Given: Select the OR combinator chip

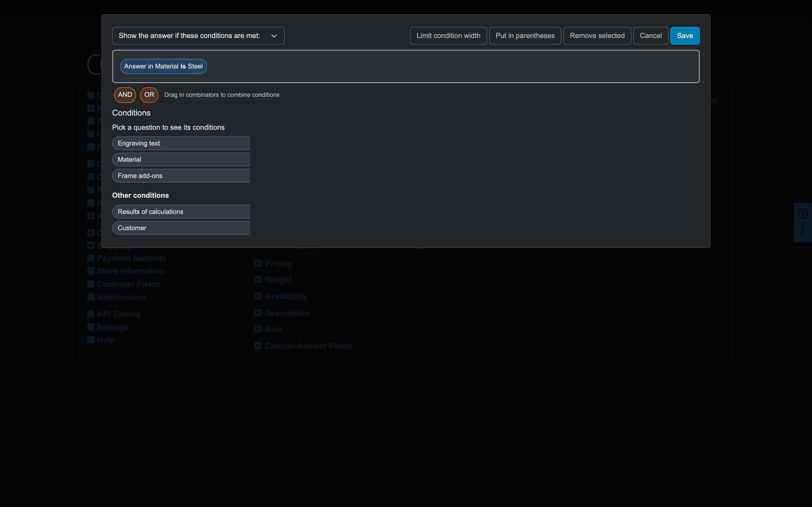Looking at the screenshot, I should point(149,95).
